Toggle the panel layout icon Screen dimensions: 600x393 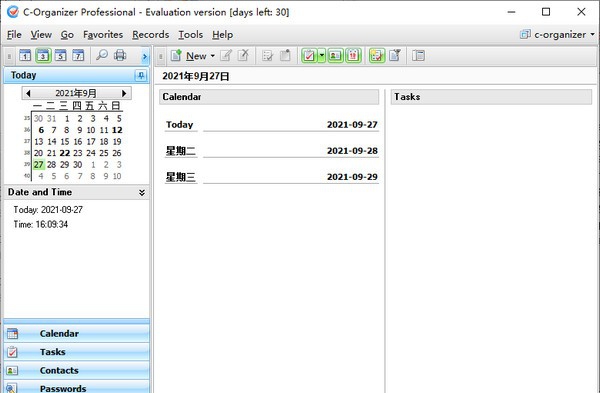(418, 56)
